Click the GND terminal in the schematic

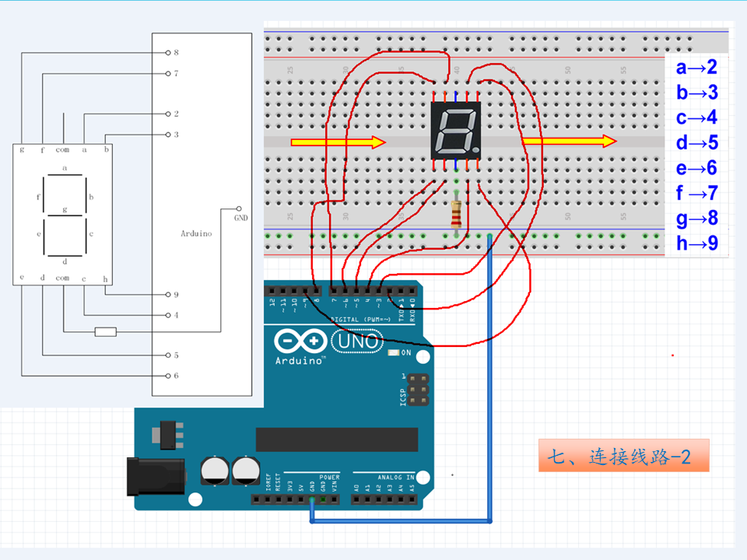click(237, 209)
